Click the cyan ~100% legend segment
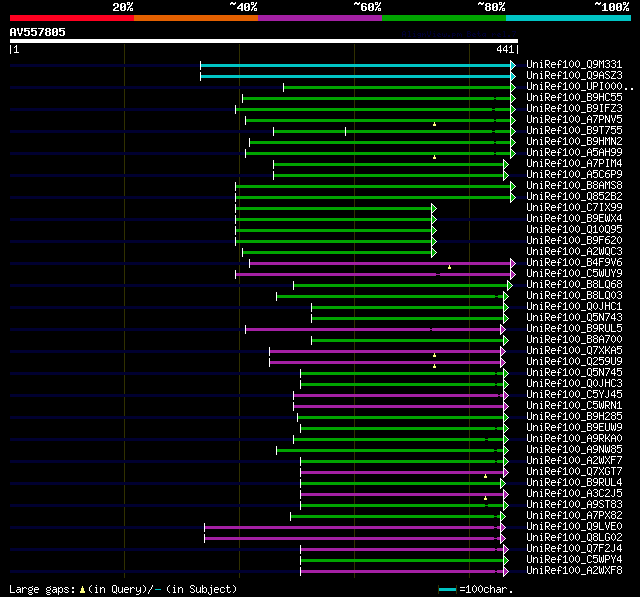The height and width of the screenshot is (597, 640). click(x=569, y=18)
